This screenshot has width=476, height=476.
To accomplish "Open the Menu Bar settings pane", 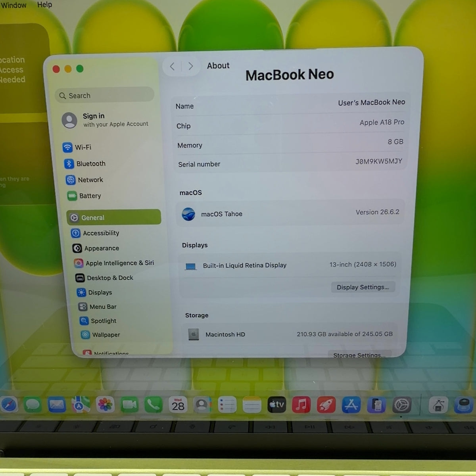I will [98, 307].
